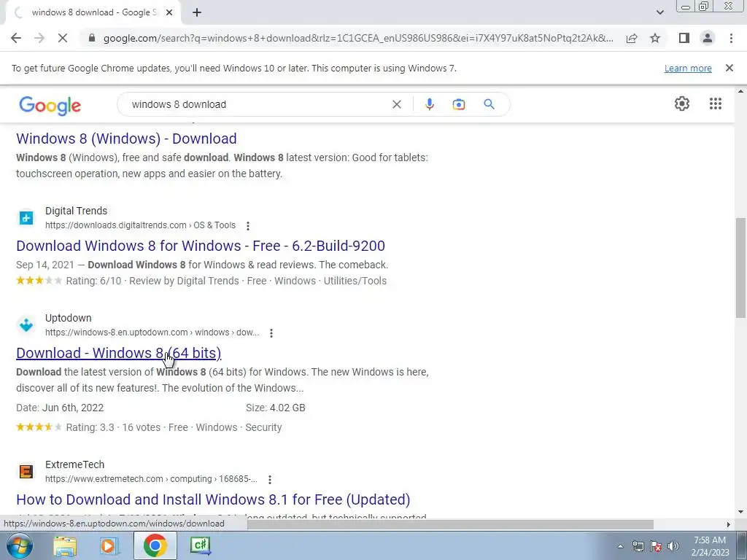The height and width of the screenshot is (560, 747).
Task: Open Google quick settings gear
Action: pyautogui.click(x=682, y=104)
